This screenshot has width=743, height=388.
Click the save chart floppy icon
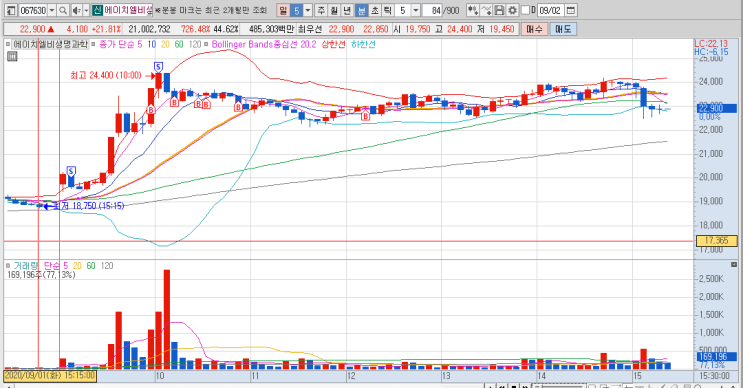(x=499, y=10)
